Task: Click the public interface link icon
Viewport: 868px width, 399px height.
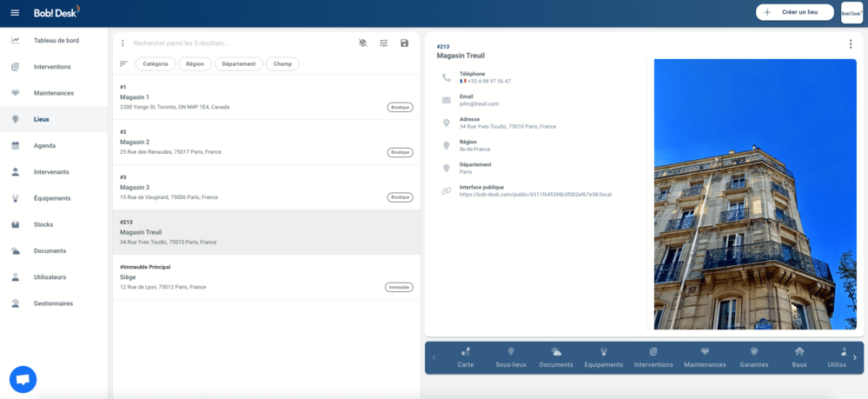Action: tap(447, 191)
